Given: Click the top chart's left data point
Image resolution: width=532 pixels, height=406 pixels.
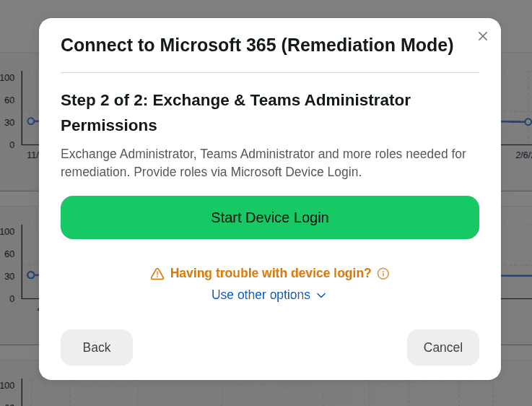Looking at the screenshot, I should pos(31,121).
